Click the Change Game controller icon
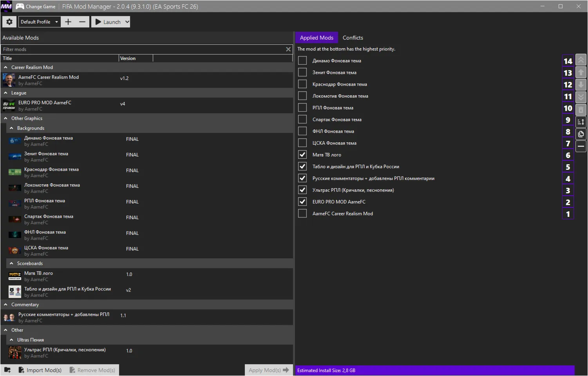Image resolution: width=588 pixels, height=376 pixels. tap(20, 6)
